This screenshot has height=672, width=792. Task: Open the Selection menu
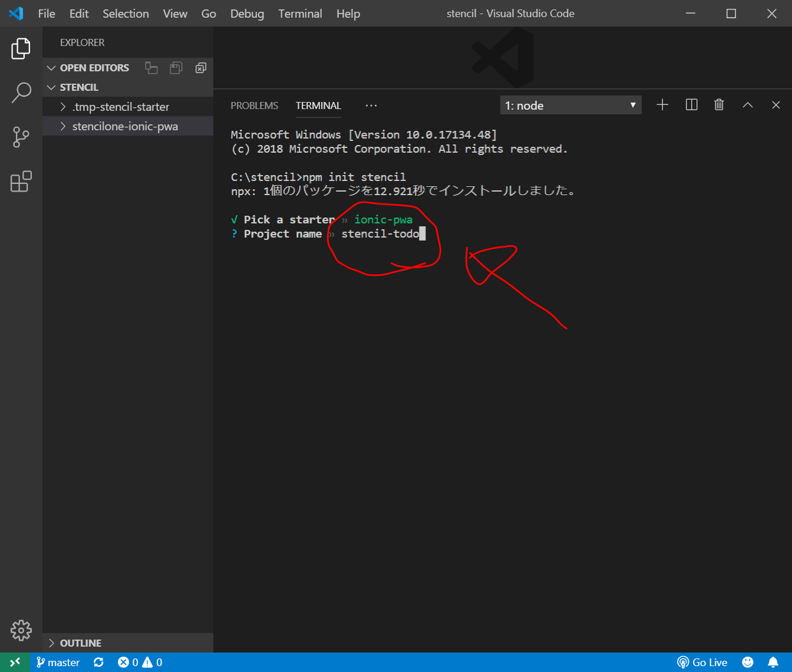click(126, 14)
